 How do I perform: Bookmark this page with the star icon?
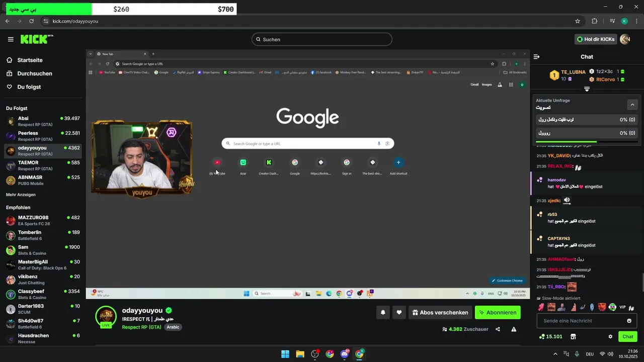pos(578,21)
